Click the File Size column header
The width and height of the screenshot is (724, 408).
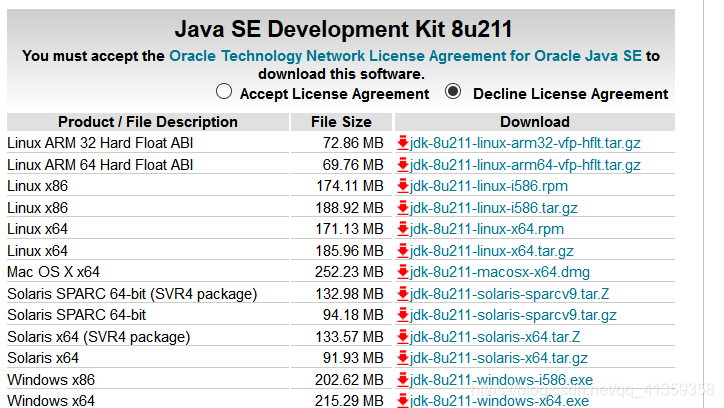341,122
